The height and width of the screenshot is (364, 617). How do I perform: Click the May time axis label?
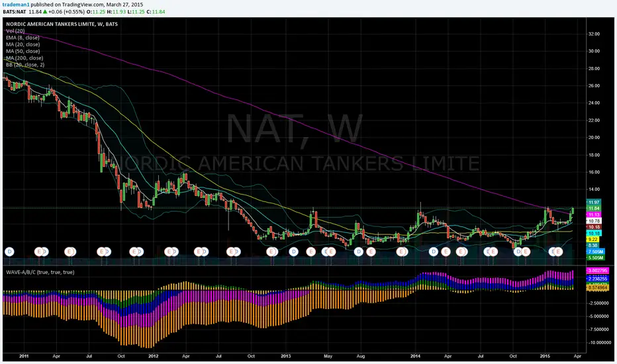pos(328,356)
